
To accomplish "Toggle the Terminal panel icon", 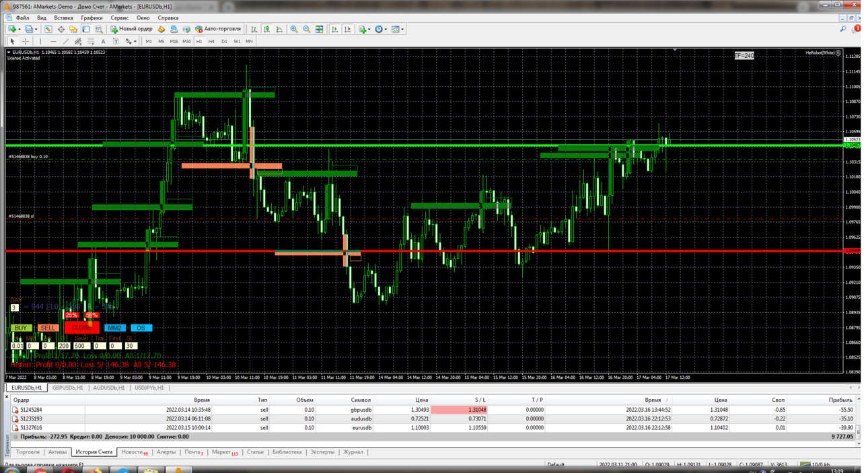I will tap(86, 29).
